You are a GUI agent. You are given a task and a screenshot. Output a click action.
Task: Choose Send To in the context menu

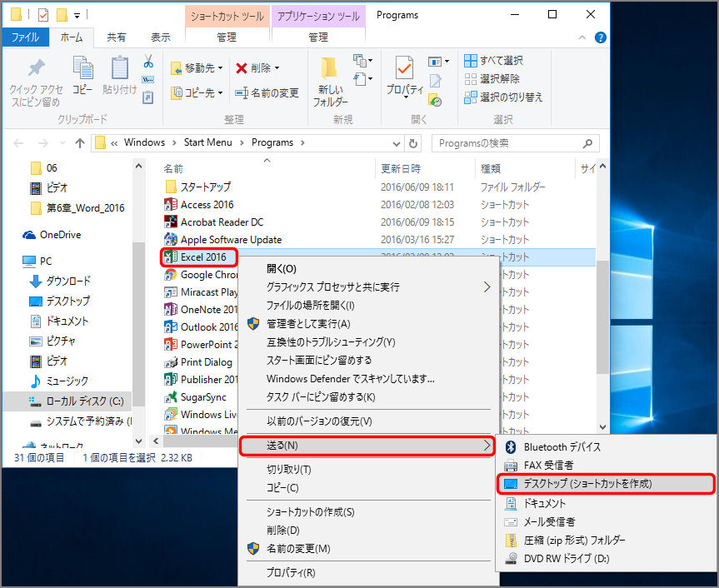click(x=367, y=446)
